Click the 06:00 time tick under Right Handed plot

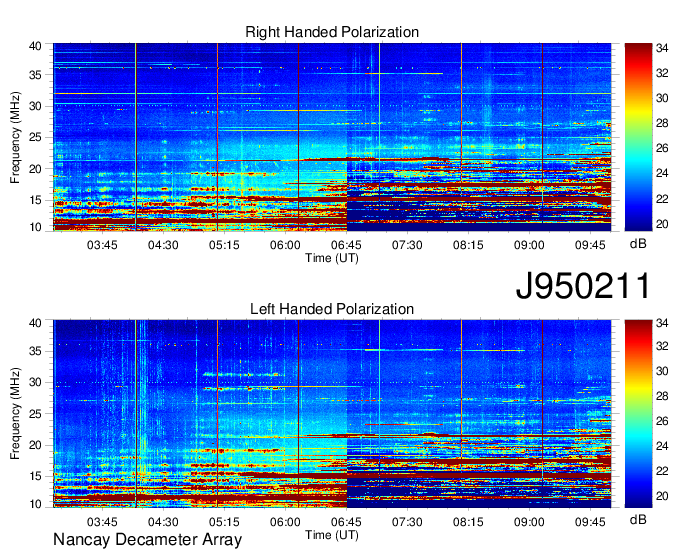pos(285,245)
